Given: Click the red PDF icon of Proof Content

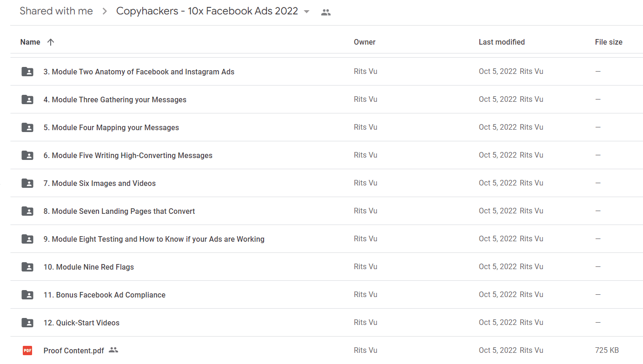Looking at the screenshot, I should tap(27, 351).
